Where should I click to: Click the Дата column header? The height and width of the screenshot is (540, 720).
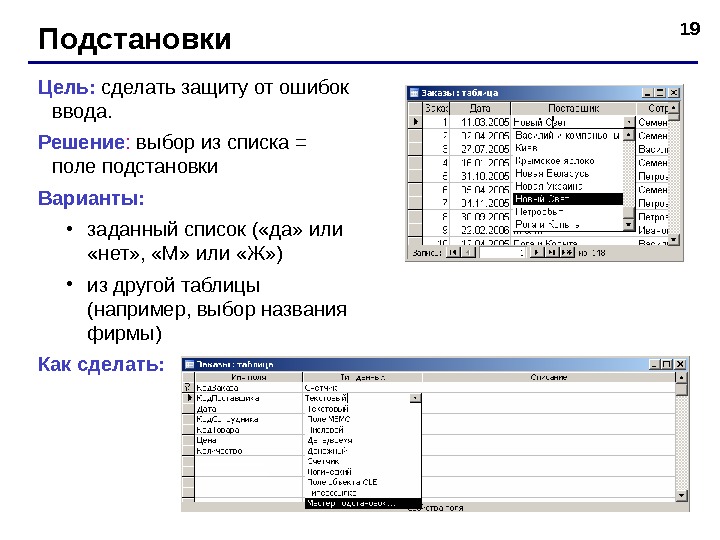(x=480, y=108)
